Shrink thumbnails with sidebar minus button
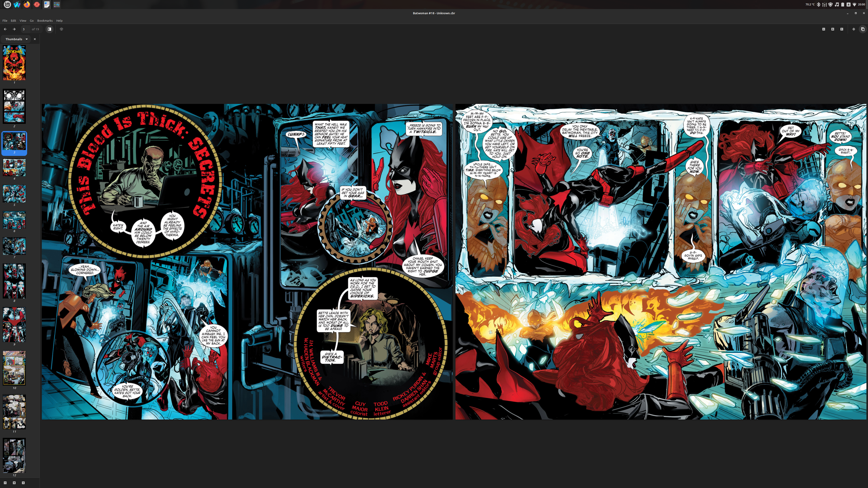Viewport: 868px width, 488px height. click(5, 483)
